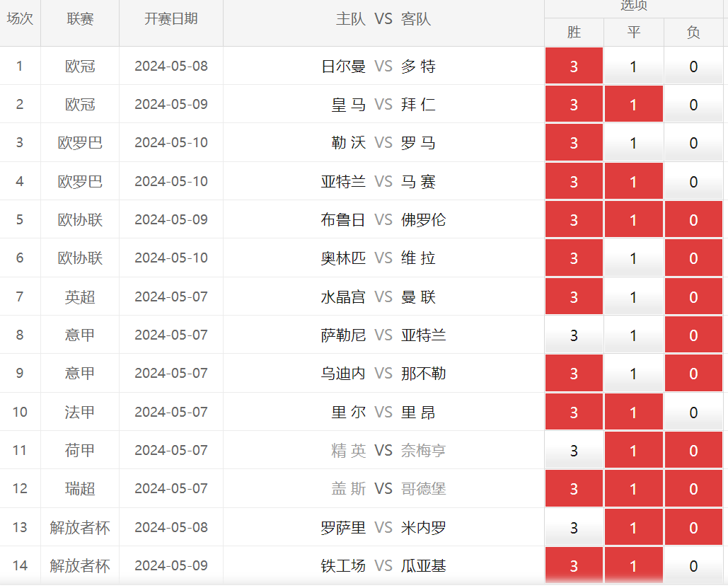Select win option 3 for 萨勒尼 VS 亚特兰
Image resolution: width=728 pixels, height=588 pixels.
[x=574, y=335]
